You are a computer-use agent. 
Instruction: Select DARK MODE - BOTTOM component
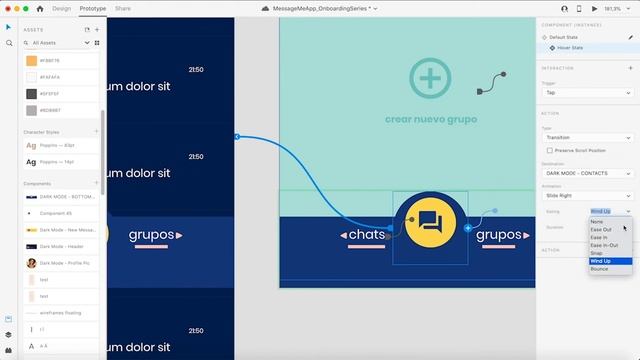(61, 197)
